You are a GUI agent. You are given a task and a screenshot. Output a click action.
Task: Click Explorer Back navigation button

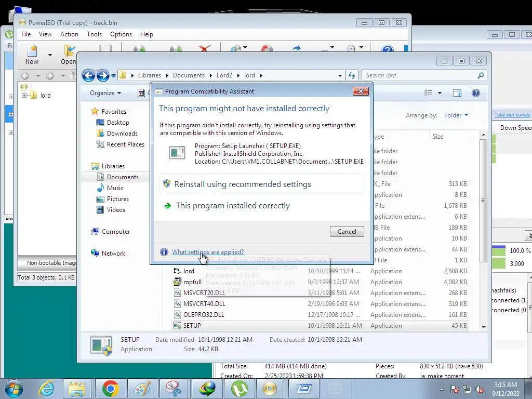(88, 75)
